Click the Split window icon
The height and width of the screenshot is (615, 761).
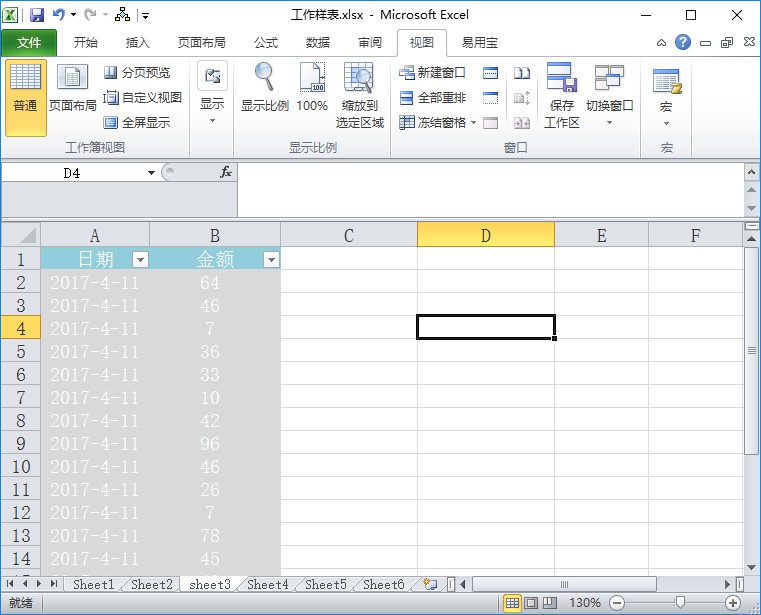pos(491,73)
